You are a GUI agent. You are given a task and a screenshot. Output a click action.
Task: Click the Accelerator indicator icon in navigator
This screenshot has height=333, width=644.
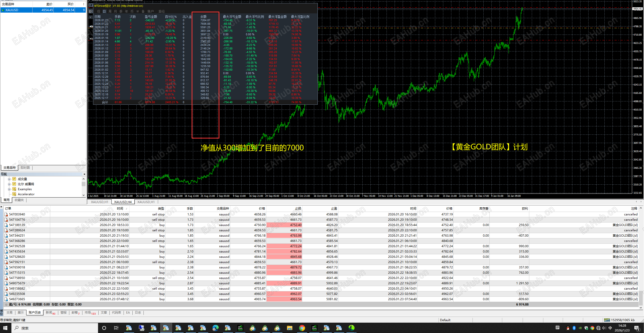pyautogui.click(x=14, y=194)
